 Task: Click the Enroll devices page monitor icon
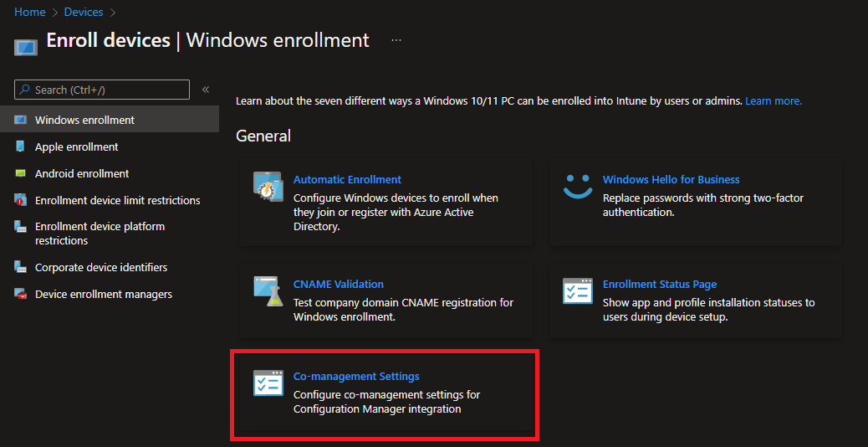(x=25, y=47)
